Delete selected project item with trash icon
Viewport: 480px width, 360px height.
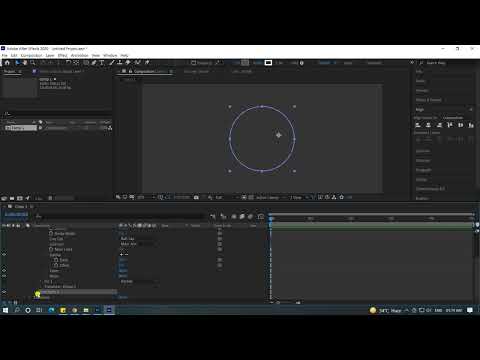coord(50,198)
